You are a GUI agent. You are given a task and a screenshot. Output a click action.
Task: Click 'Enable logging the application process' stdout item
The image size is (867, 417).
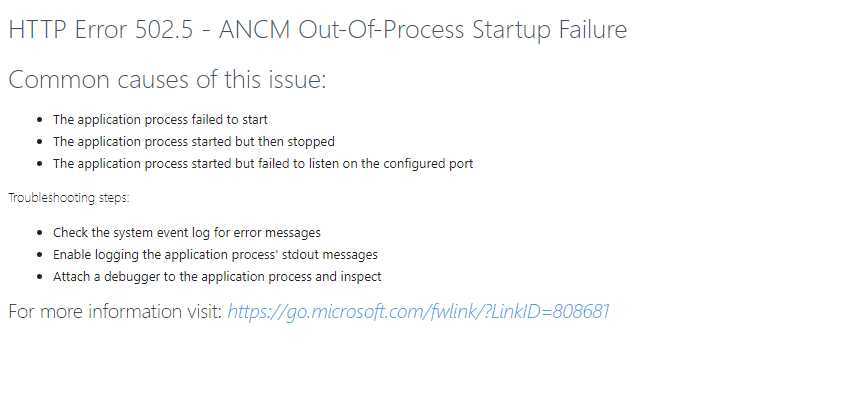point(216,255)
